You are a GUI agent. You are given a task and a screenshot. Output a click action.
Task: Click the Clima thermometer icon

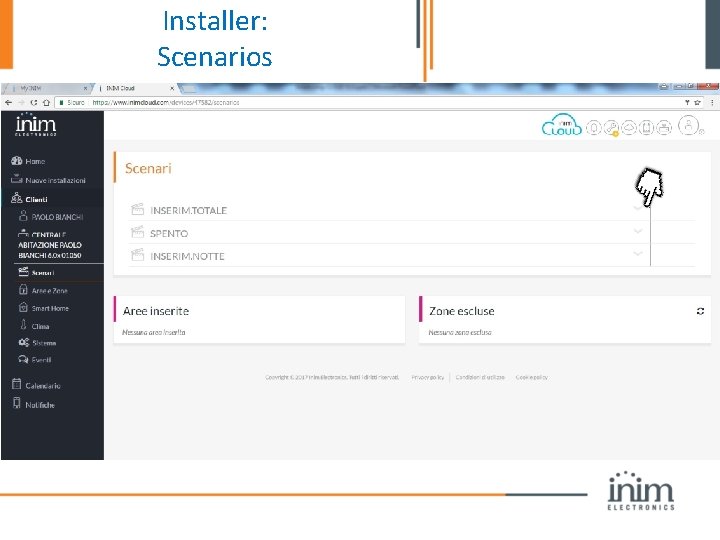23,325
